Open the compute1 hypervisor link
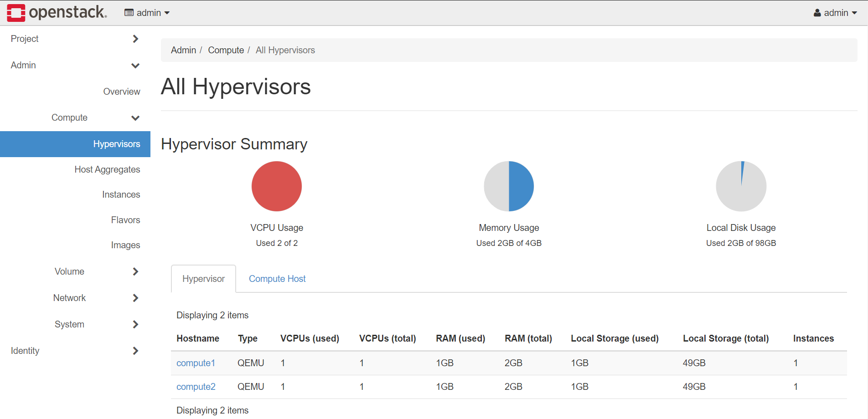This screenshot has width=868, height=419. 196,363
